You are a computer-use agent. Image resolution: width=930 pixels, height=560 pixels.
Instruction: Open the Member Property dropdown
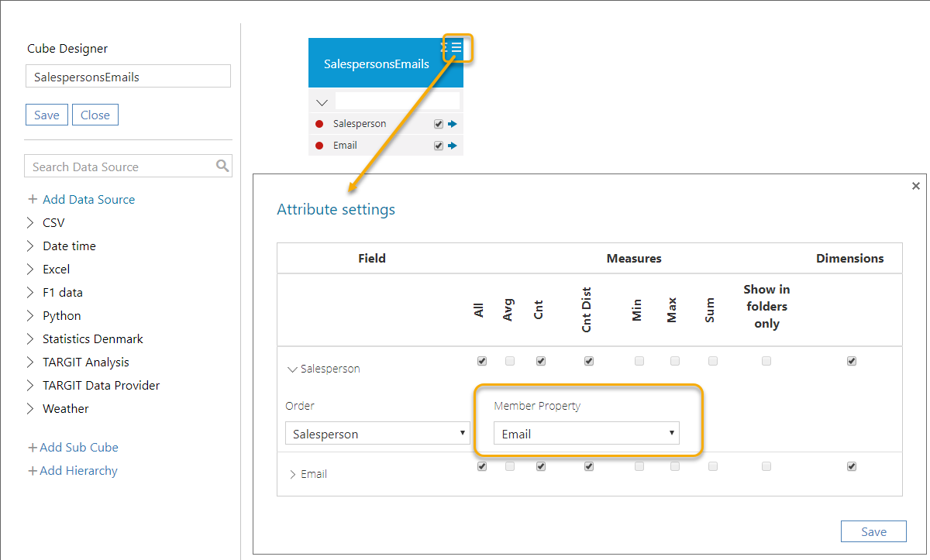(587, 433)
